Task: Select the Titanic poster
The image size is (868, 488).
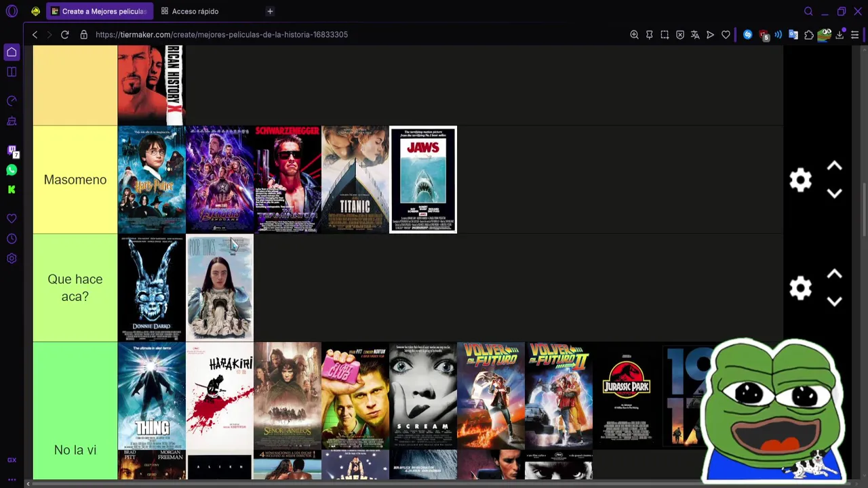Action: tap(355, 180)
